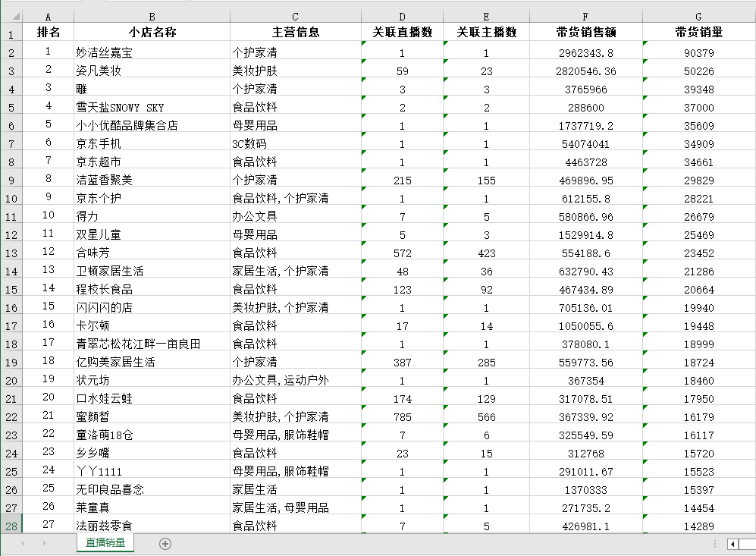Image resolution: width=756 pixels, height=556 pixels.
Task: Select column A header
Action: [x=49, y=17]
